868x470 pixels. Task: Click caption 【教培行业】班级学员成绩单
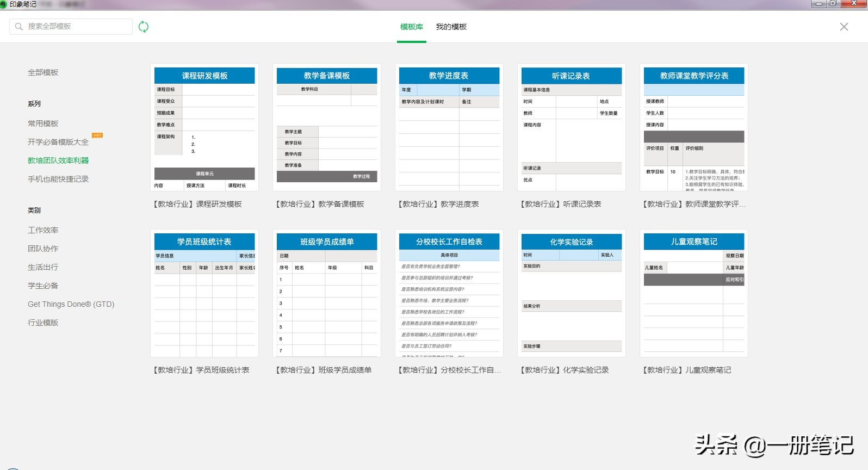(323, 370)
